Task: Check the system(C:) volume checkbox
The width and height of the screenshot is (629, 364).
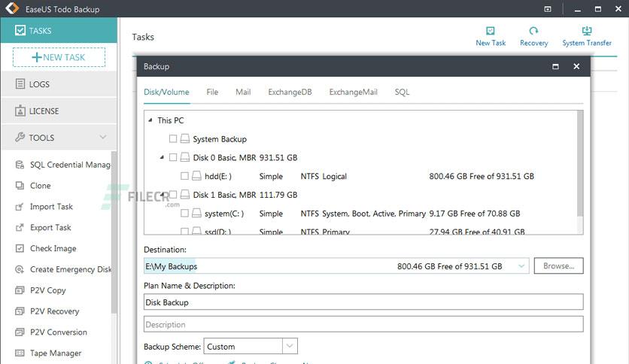Action: tap(184, 213)
